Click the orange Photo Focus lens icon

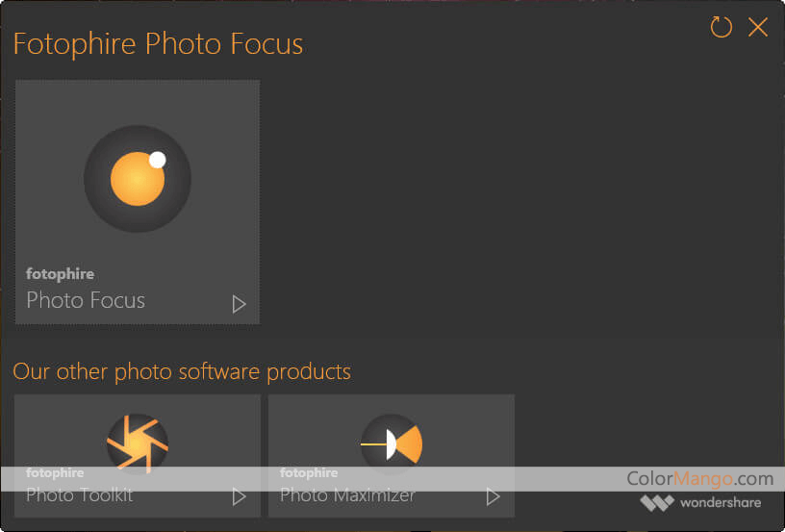coord(137,179)
